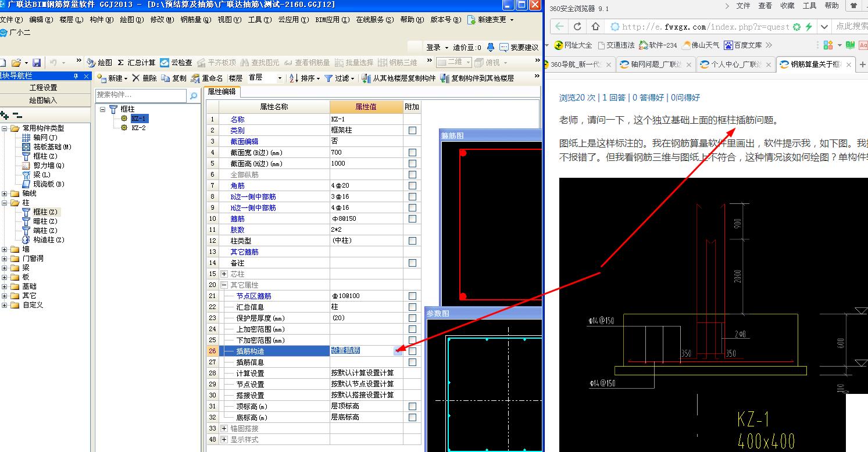868x452 pixels.
Task: Click the browser home icon
Action: [x=595, y=26]
